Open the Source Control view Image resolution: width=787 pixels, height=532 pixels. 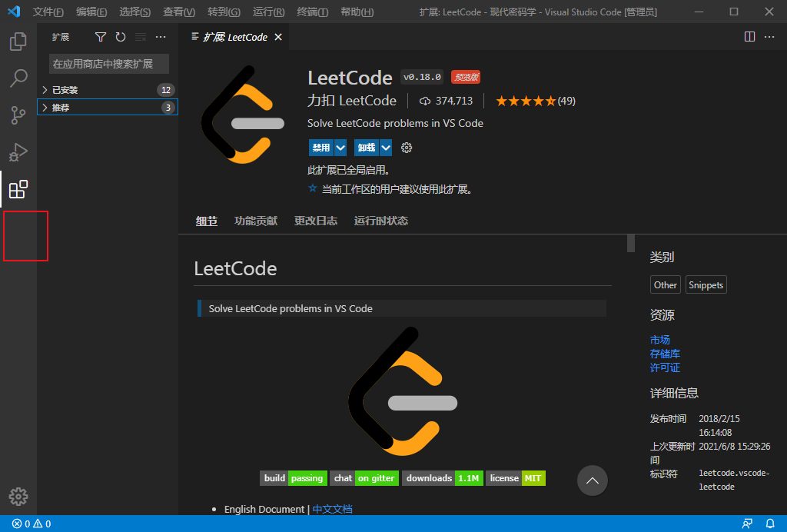[x=18, y=115]
